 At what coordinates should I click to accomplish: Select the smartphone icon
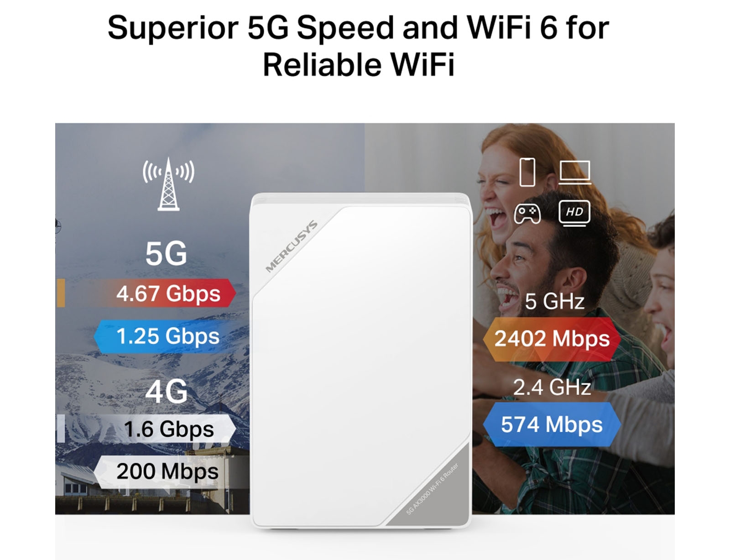tap(527, 172)
